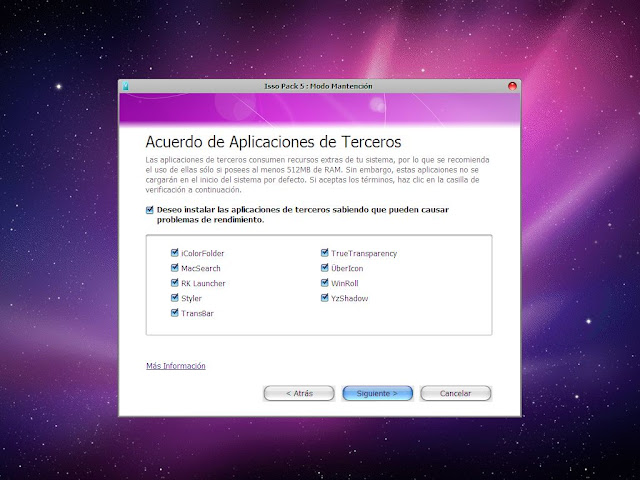Image resolution: width=640 pixels, height=480 pixels.
Task: Disable the WinRoll option
Action: 325,283
